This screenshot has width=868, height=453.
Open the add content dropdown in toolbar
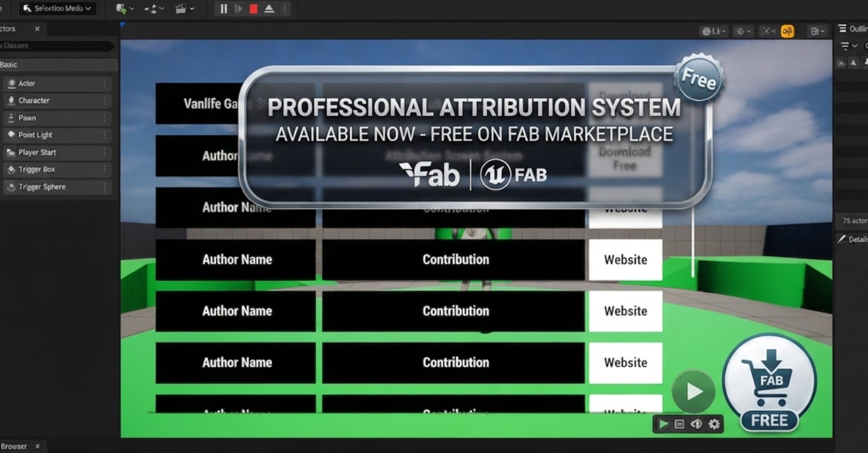point(124,9)
